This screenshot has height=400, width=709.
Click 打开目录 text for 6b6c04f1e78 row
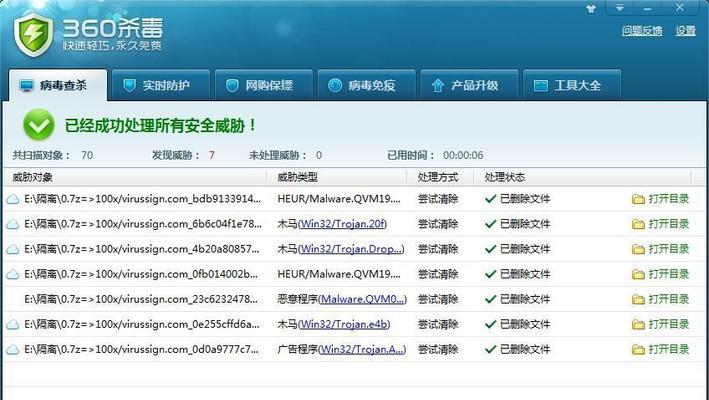tap(669, 224)
